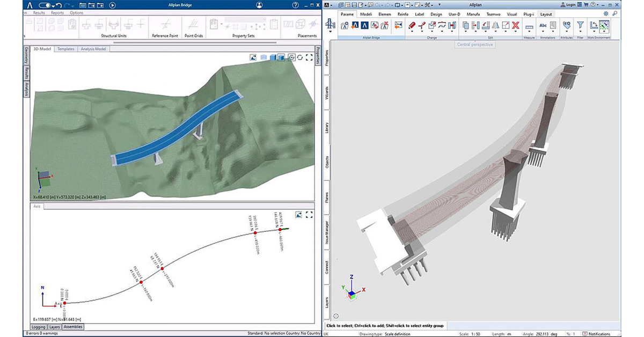
Task: Select the Teamwo ribbon tab
Action: click(x=493, y=14)
